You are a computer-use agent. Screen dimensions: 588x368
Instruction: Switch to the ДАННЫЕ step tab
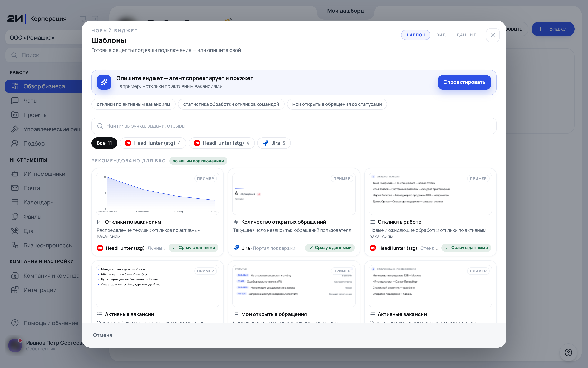pos(466,35)
